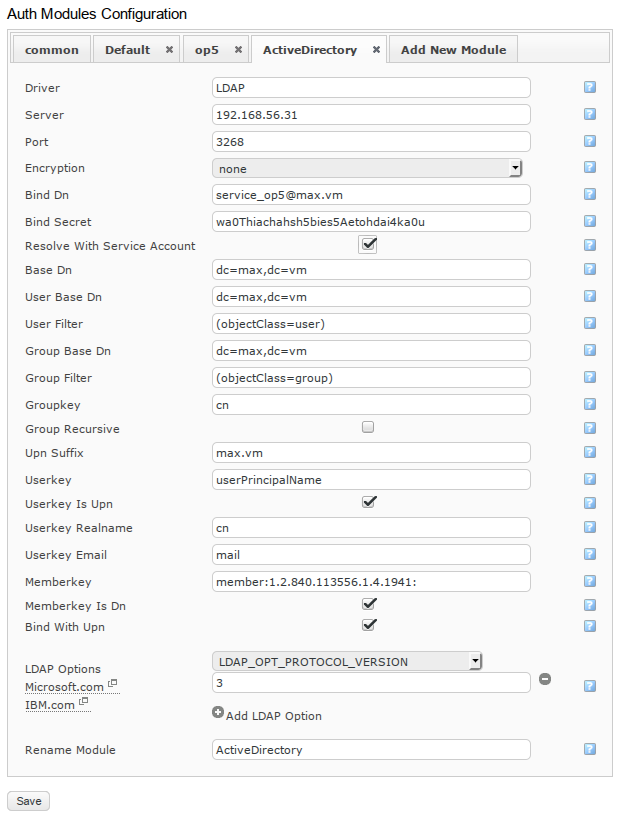This screenshot has height=817, width=620.
Task: Open help icon for Bind Secret
Action: [589, 221]
